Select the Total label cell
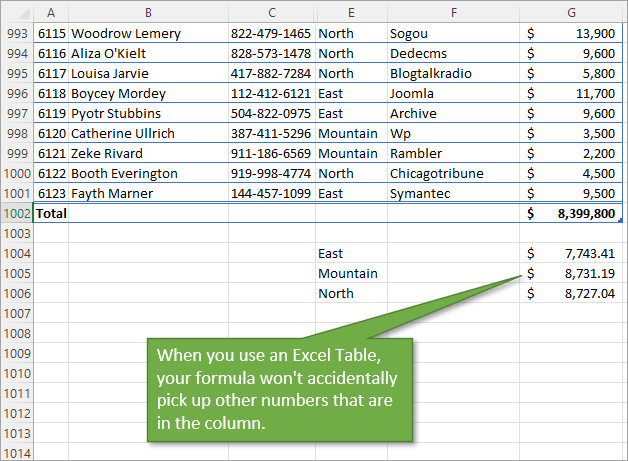The image size is (628, 461). click(50, 213)
